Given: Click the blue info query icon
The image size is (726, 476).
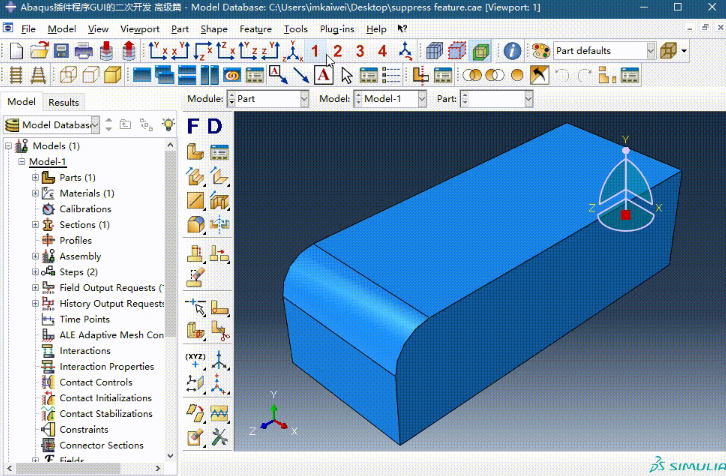Looking at the screenshot, I should [x=512, y=50].
